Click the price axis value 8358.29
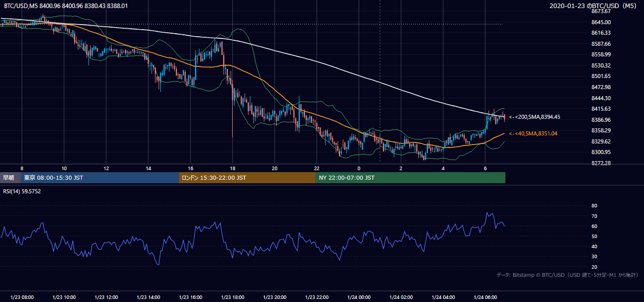Image resolution: width=644 pixels, height=302 pixels. pyautogui.click(x=601, y=130)
